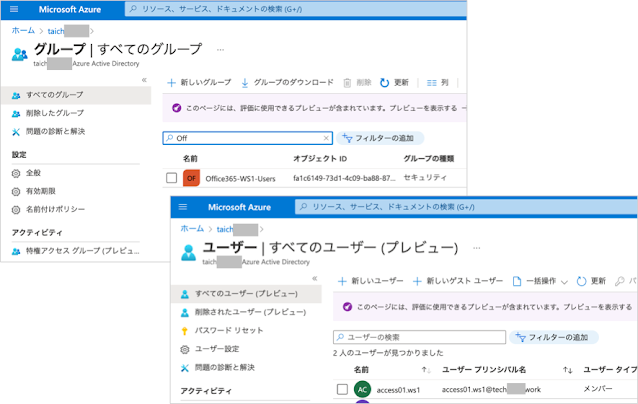Click 名前 column header in Groups table
Screen dimensions: 638x404
tap(190, 158)
